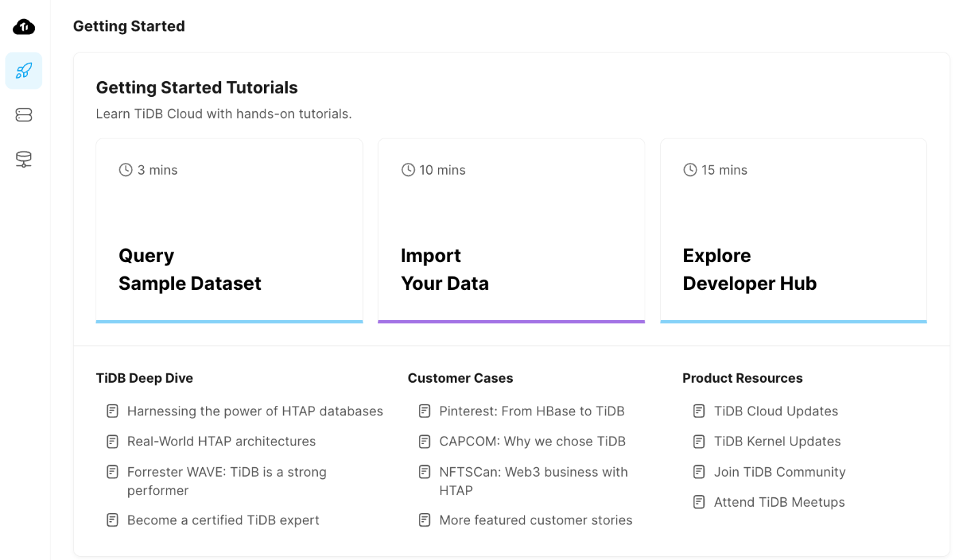Click document icon for Forrester WAVE article
The height and width of the screenshot is (560, 955).
[113, 472]
